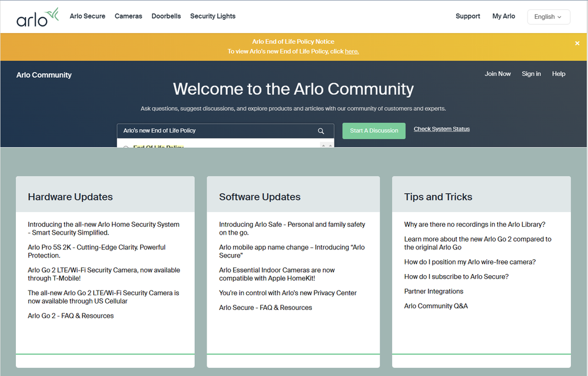The image size is (588, 376).
Task: Open My Arlo
Action: (504, 16)
